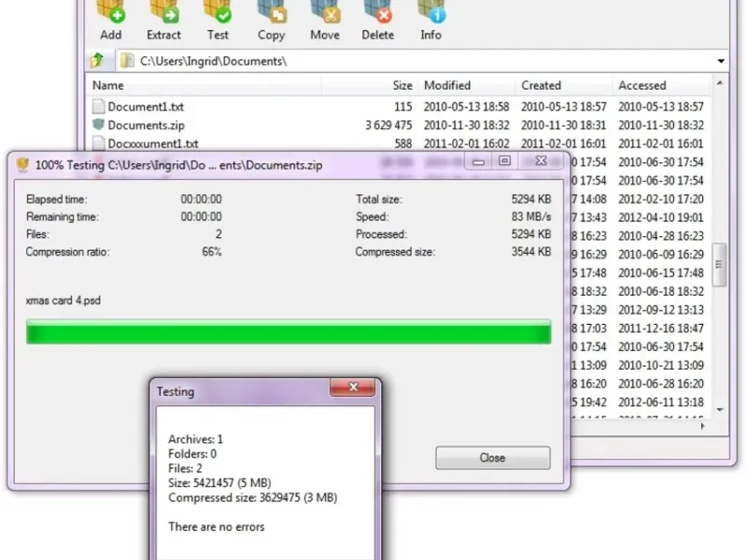Image resolution: width=747 pixels, height=560 pixels.
Task: Minimize the Testing progress window
Action: [478, 161]
